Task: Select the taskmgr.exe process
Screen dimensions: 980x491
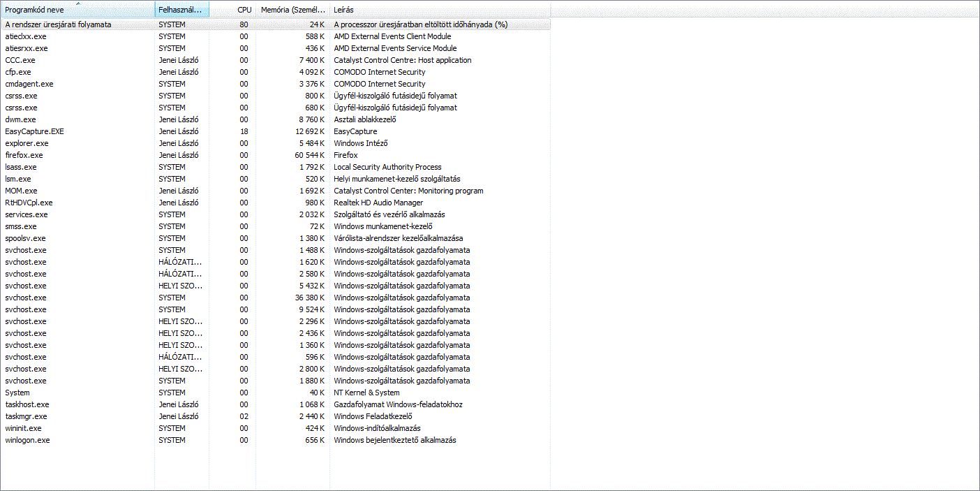Action: click(x=276, y=416)
